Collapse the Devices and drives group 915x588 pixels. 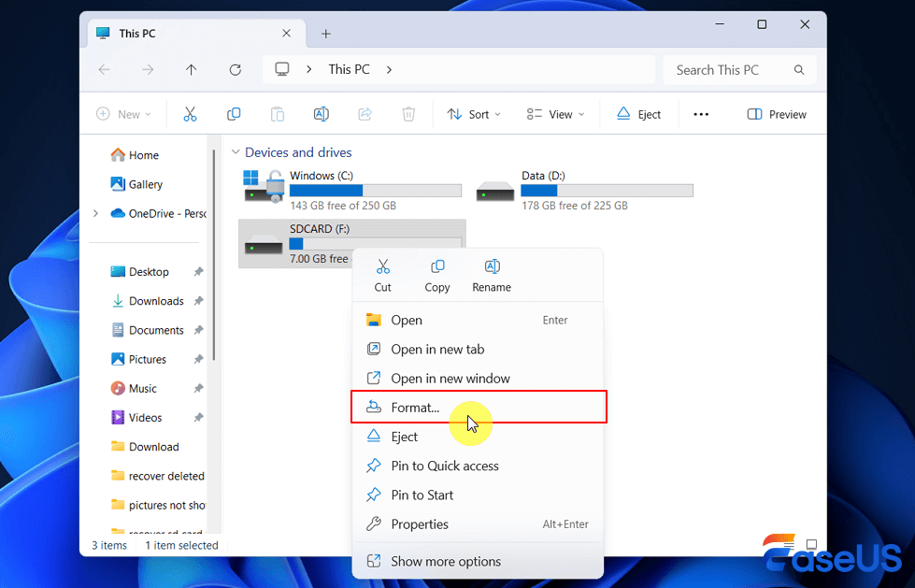pos(236,152)
